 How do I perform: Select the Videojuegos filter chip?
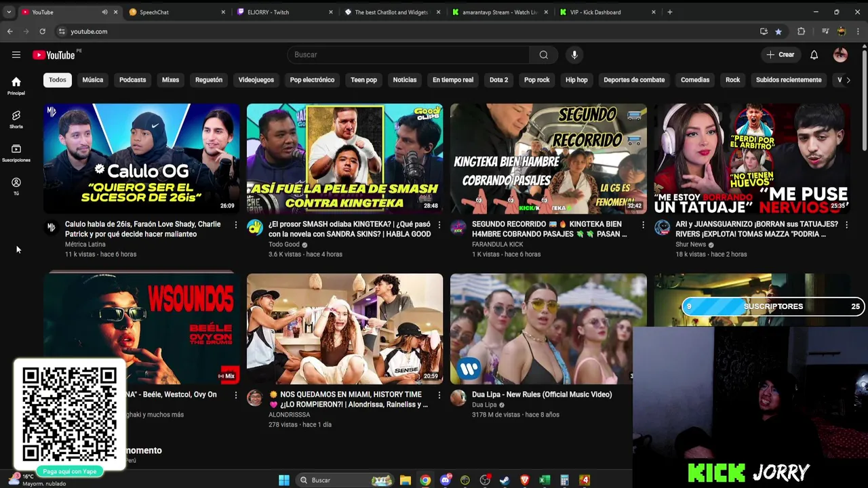[256, 80]
